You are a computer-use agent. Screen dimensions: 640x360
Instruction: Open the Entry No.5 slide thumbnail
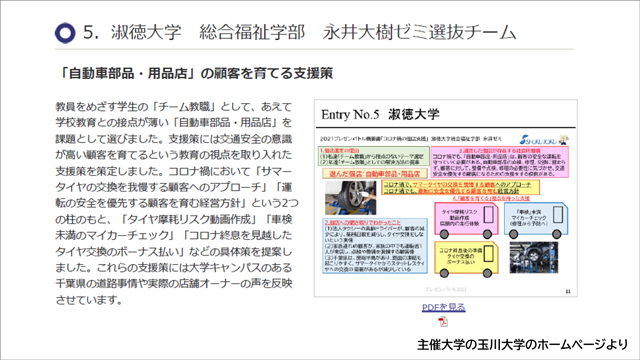pyautogui.click(x=446, y=198)
